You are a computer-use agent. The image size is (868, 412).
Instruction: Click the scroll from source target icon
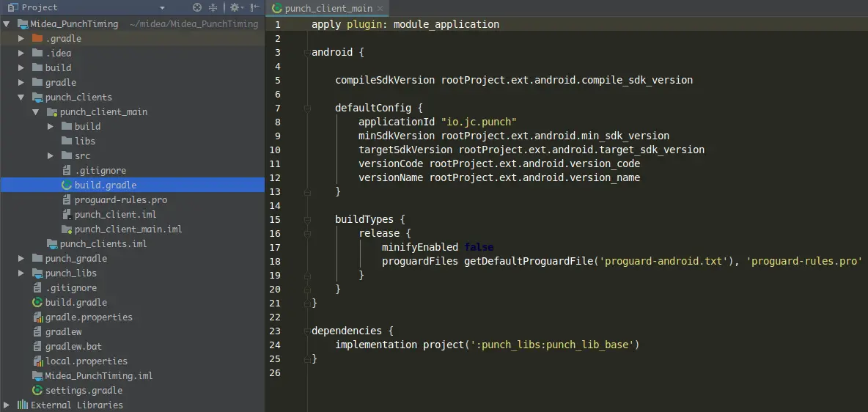pyautogui.click(x=197, y=8)
